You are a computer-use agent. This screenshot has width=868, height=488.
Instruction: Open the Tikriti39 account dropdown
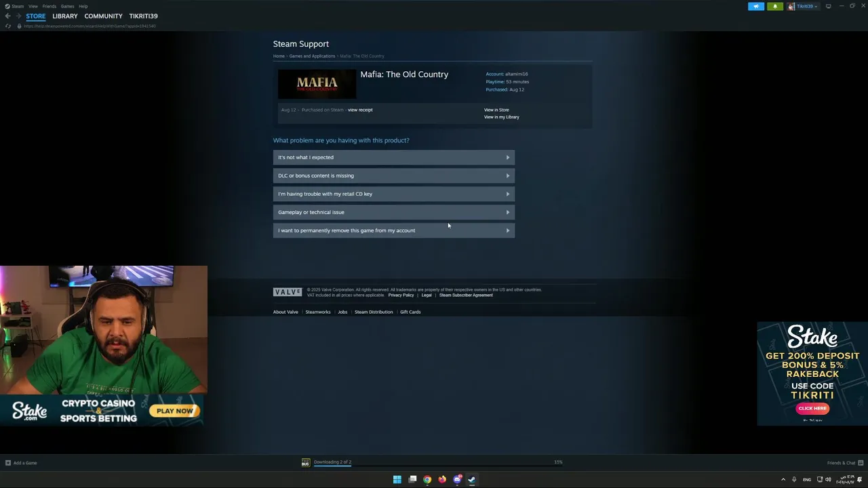coord(807,6)
